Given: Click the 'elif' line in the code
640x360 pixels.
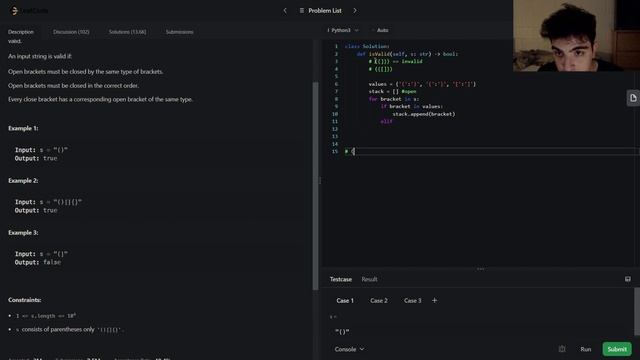Looking at the screenshot, I should click(386, 122).
